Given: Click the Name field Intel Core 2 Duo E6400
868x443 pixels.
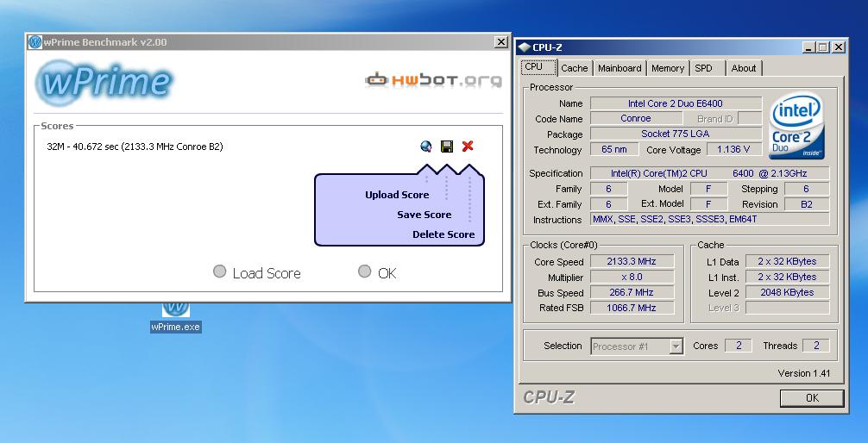Looking at the screenshot, I should pyautogui.click(x=676, y=103).
